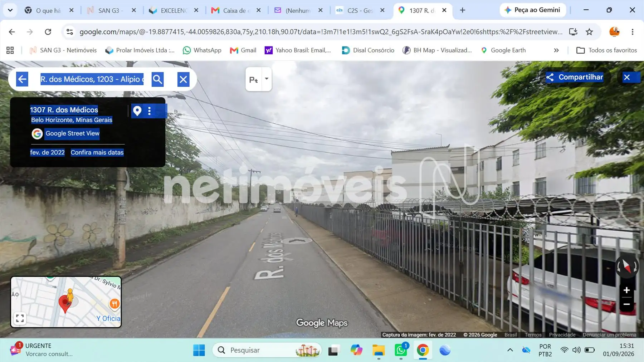Zoom out with the minus button

(626, 304)
